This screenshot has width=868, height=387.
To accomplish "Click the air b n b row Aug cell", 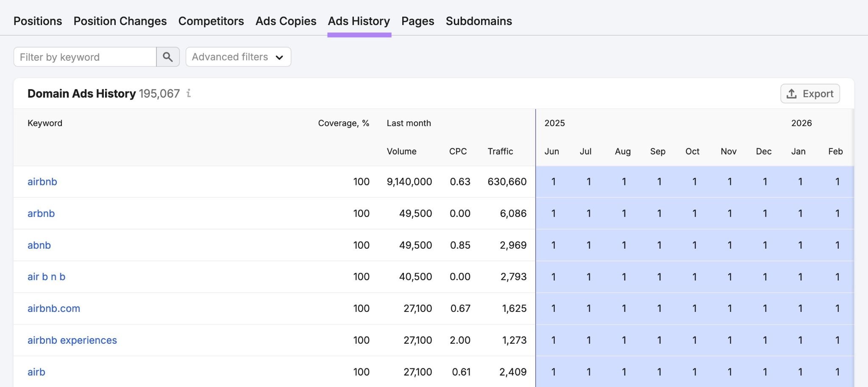I will (x=624, y=277).
